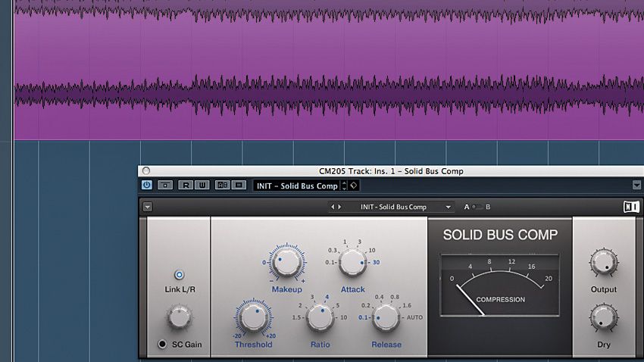Toggle the Link L/R button

[x=179, y=275]
